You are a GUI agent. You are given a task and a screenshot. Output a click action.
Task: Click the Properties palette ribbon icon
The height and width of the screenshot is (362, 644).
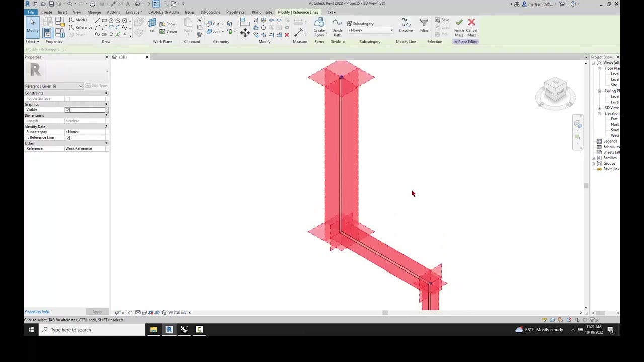point(47,33)
